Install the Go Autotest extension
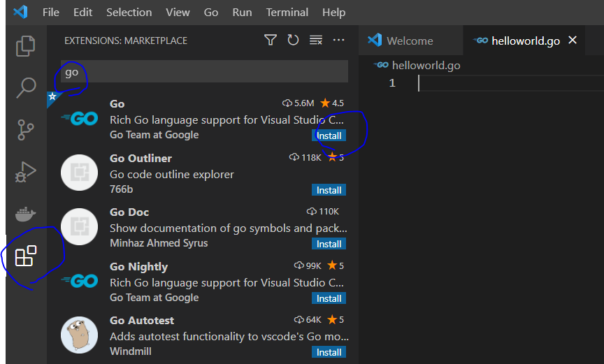This screenshot has width=604, height=364. pyautogui.click(x=329, y=352)
